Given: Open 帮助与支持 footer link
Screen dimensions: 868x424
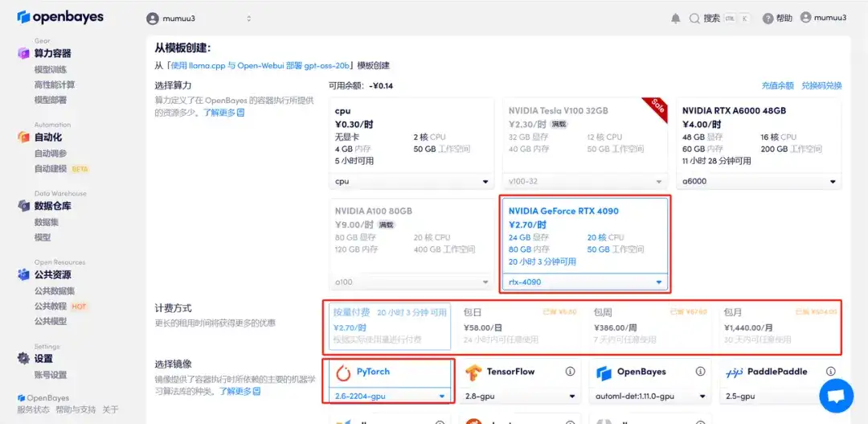Looking at the screenshot, I should coord(76,410).
